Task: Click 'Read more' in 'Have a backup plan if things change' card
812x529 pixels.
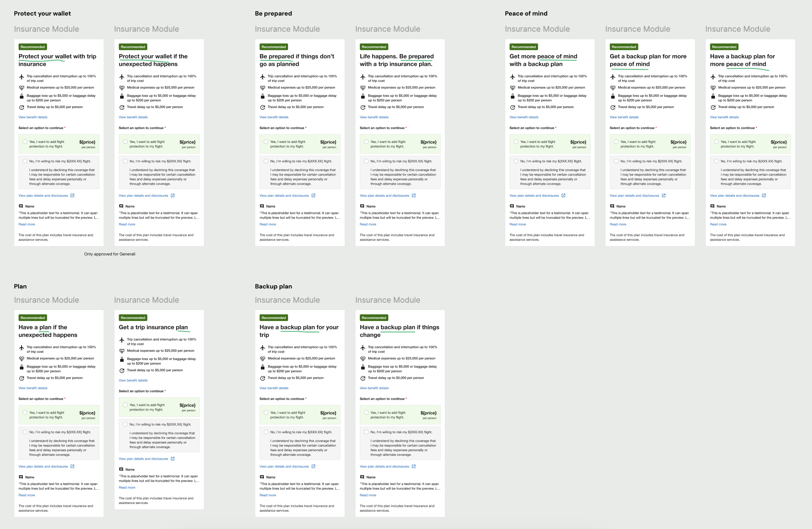Action: pos(368,495)
